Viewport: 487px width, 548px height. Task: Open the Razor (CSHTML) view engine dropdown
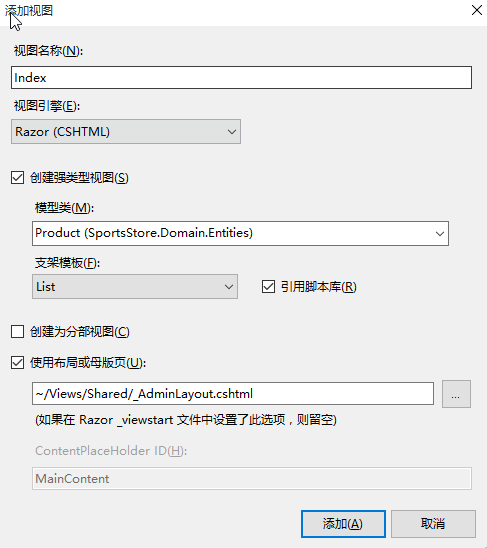126,131
